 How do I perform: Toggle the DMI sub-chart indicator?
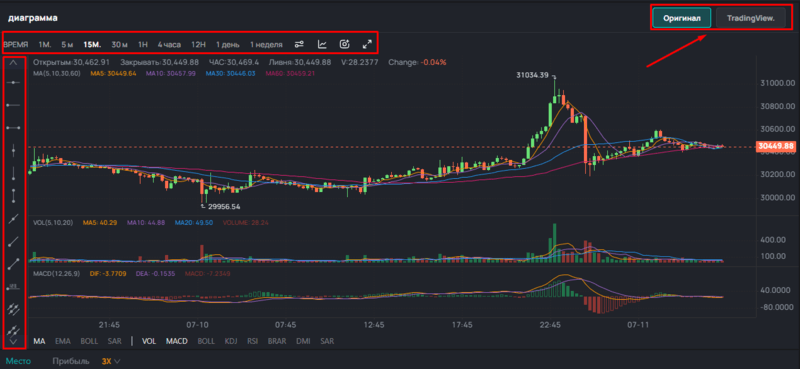coord(303,341)
